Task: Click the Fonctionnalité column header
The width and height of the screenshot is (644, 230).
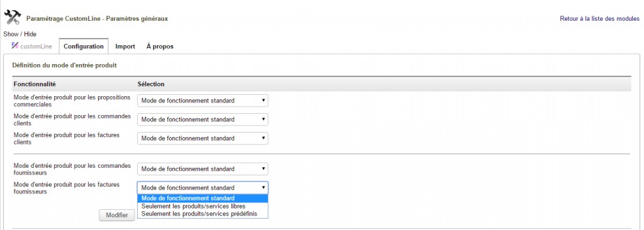Action: pyautogui.click(x=35, y=84)
